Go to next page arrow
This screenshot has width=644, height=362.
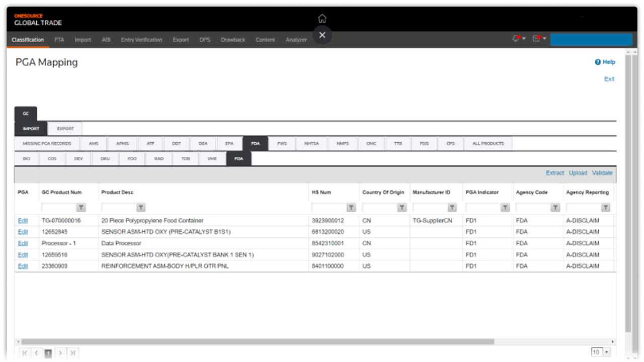click(60, 353)
